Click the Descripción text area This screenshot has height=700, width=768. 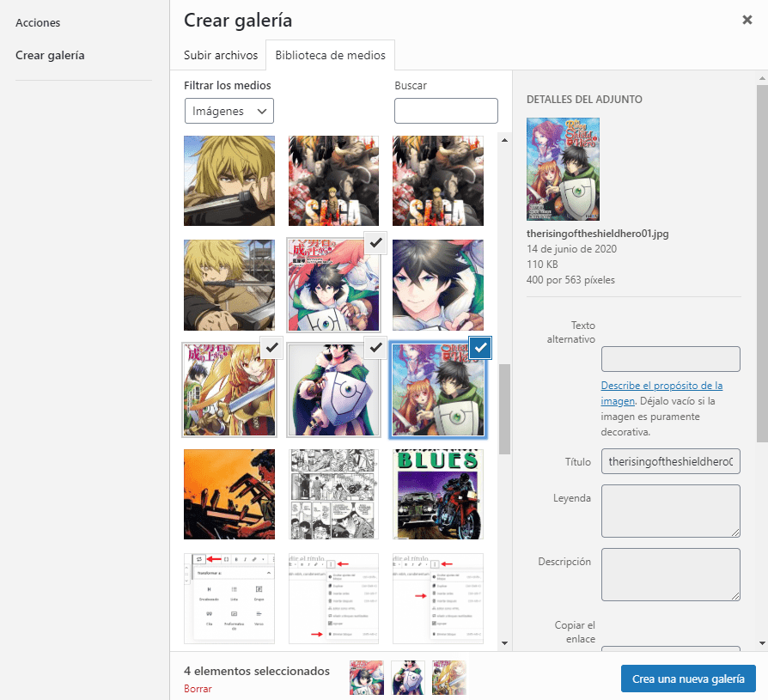(671, 575)
